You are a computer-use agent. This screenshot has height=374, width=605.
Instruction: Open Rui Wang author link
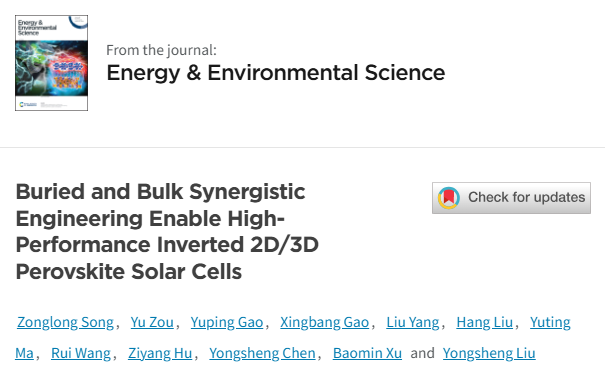tap(81, 353)
